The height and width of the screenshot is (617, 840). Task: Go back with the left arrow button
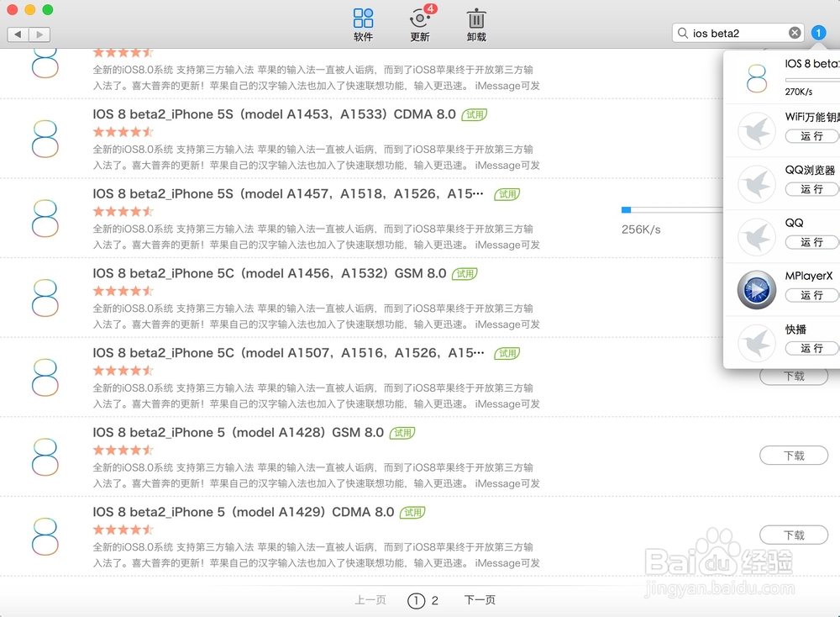tap(18, 34)
